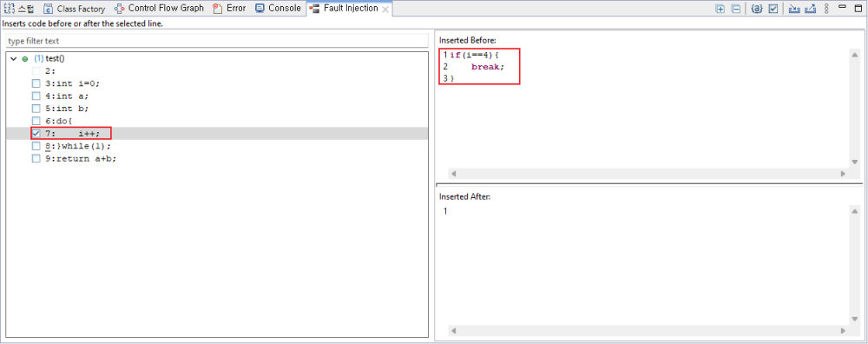Check the box for line 5:int b;
The height and width of the screenshot is (344, 868).
36,109
